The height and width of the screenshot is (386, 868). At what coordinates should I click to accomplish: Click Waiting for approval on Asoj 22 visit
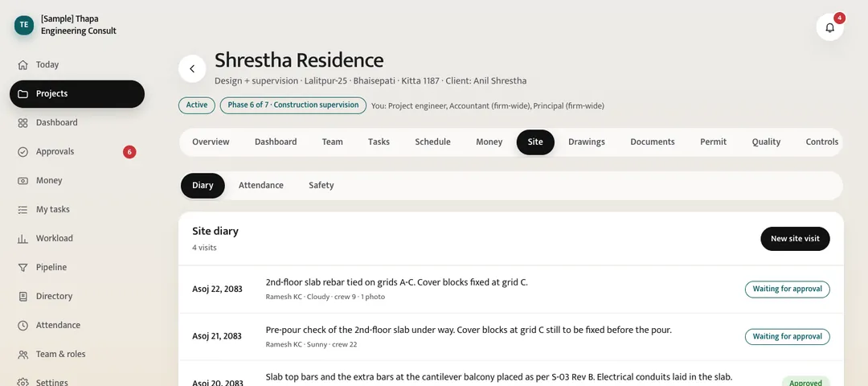(787, 289)
